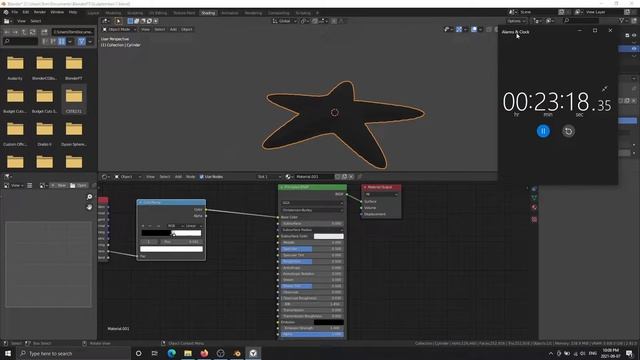Open node editor Add menu
Viewport: 640px width, 360px height.
[x=178, y=177]
